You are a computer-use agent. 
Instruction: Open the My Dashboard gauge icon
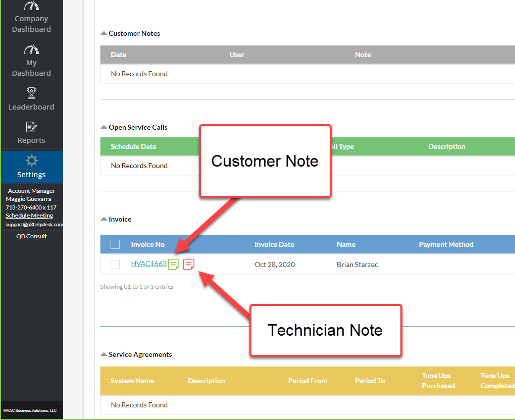click(x=31, y=49)
